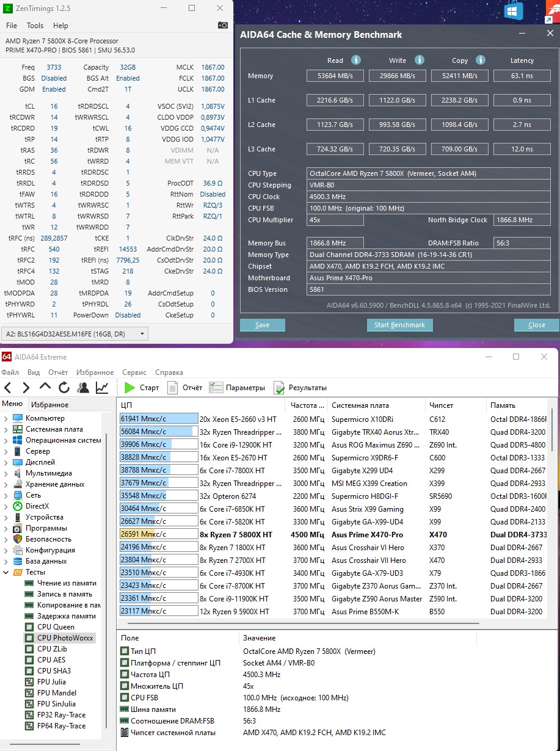The image size is (560, 751).
Task: Open Результаты in the toolbar
Action: (x=300, y=388)
